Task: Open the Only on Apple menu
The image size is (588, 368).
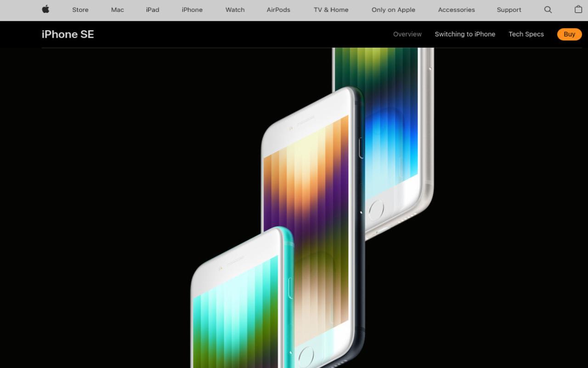Action: point(393,10)
